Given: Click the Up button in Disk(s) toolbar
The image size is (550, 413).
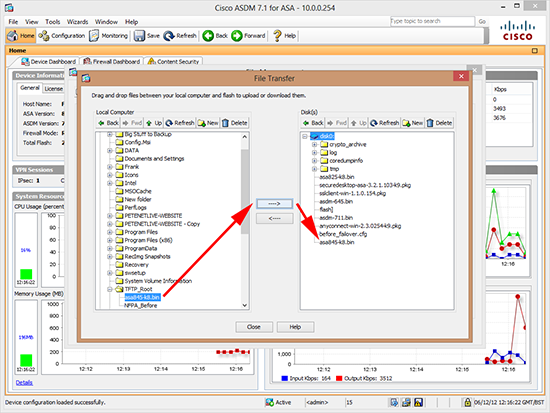Looking at the screenshot, I should click(358, 123).
